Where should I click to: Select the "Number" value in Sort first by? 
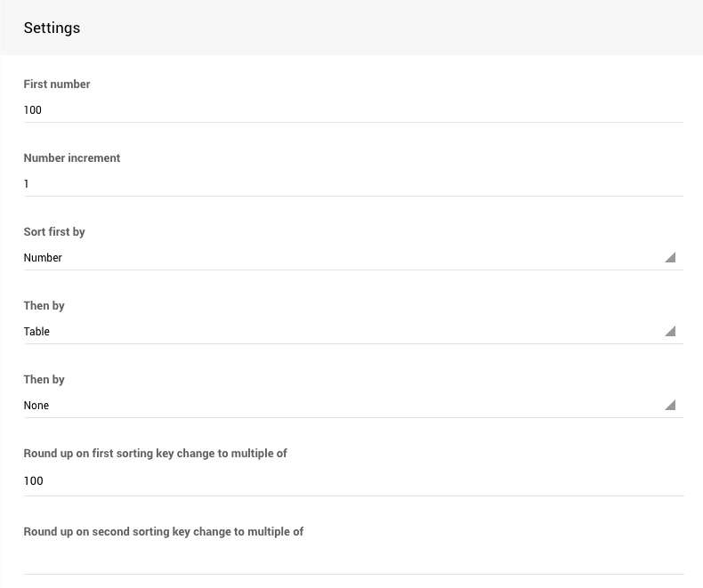[43, 258]
